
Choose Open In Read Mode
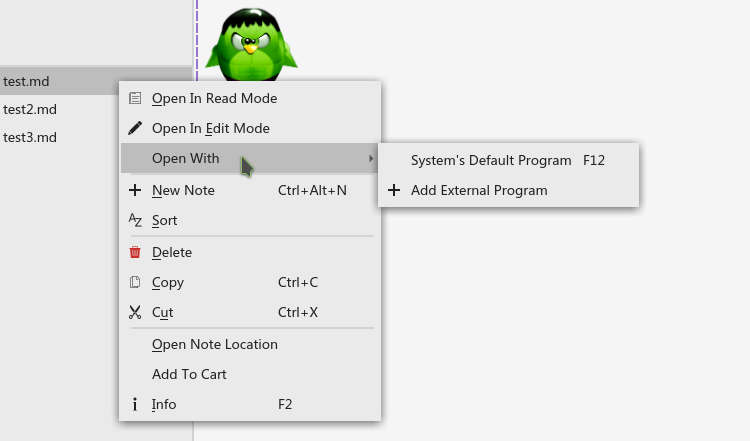point(250,98)
